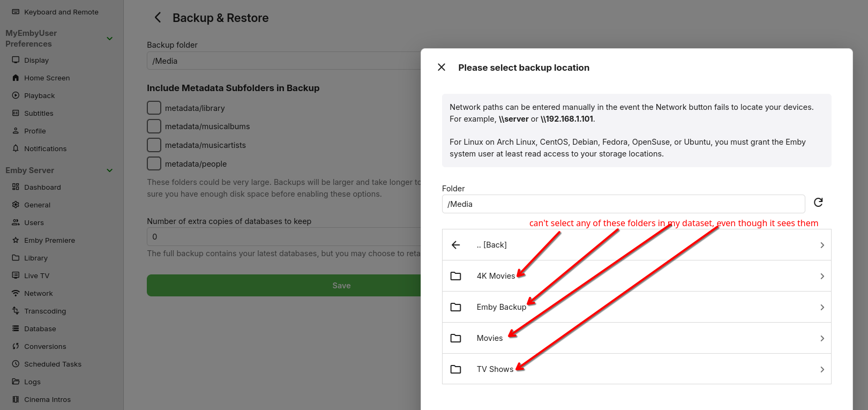Enable the metadata/library checkbox
Image resolution: width=868 pixels, height=410 pixels.
154,108
